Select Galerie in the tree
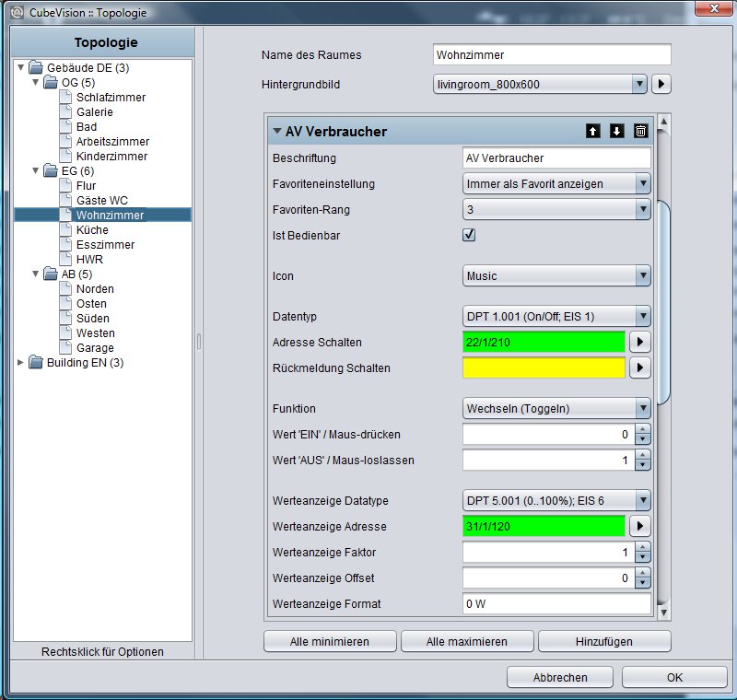737x700 pixels. point(95,111)
